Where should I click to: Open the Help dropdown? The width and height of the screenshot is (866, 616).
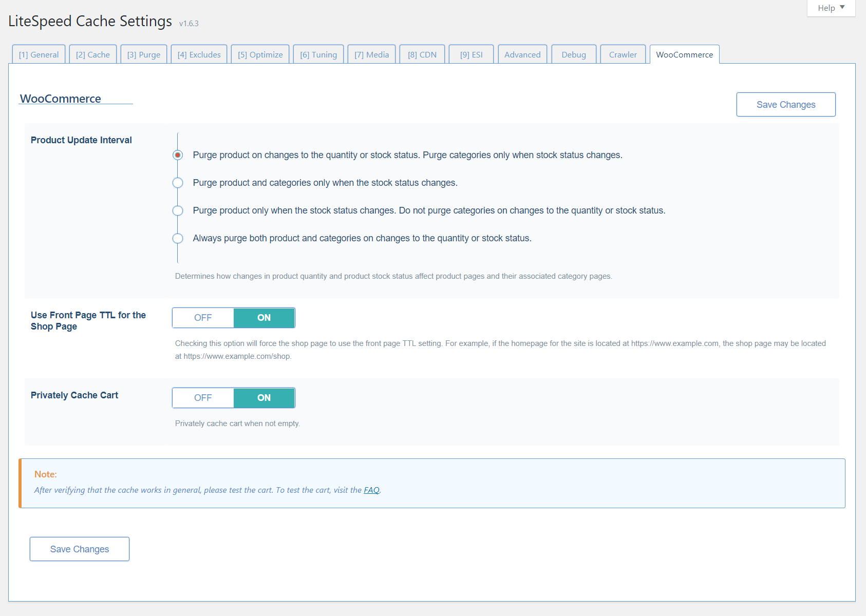831,8
